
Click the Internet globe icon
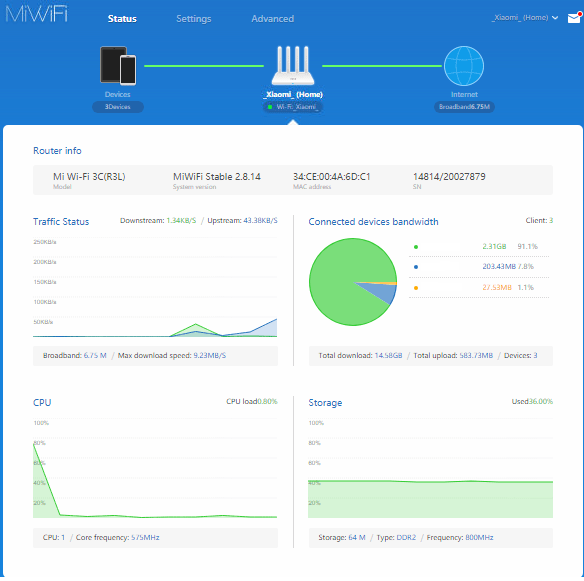click(x=464, y=66)
